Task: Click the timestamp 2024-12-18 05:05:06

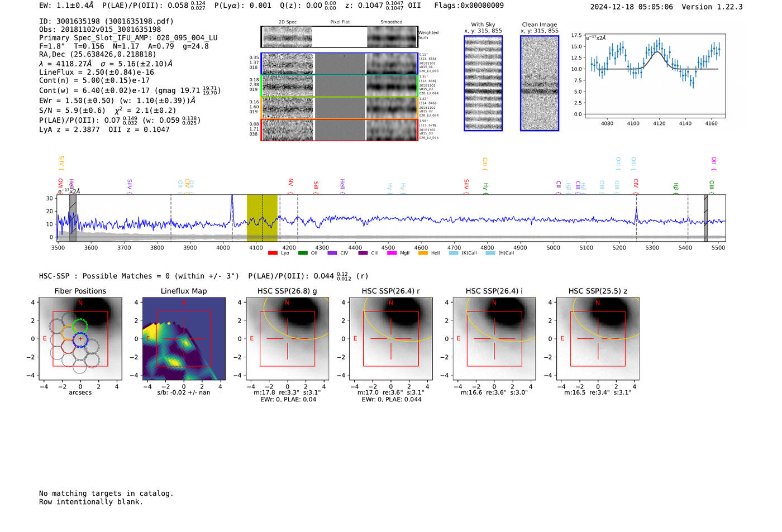Action: tap(631, 7)
